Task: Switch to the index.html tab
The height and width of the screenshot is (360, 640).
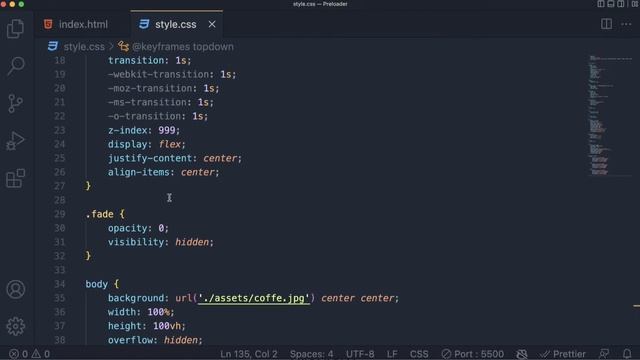Action: 82,24
